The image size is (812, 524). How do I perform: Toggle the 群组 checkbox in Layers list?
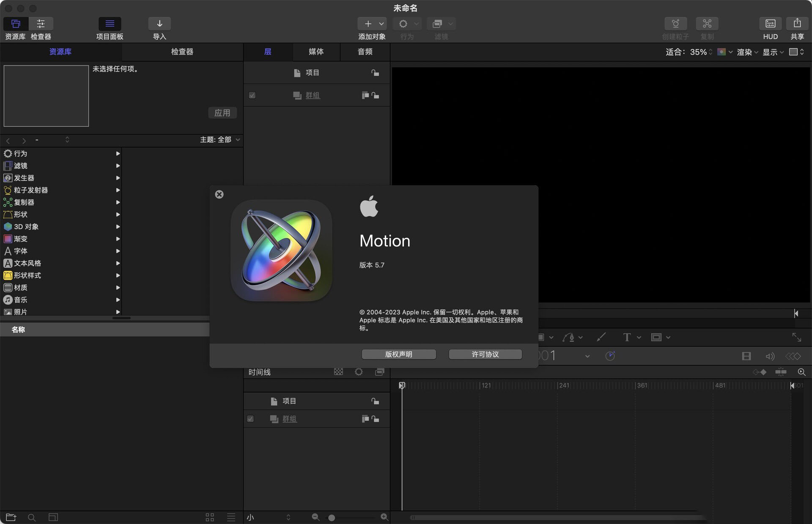point(252,95)
